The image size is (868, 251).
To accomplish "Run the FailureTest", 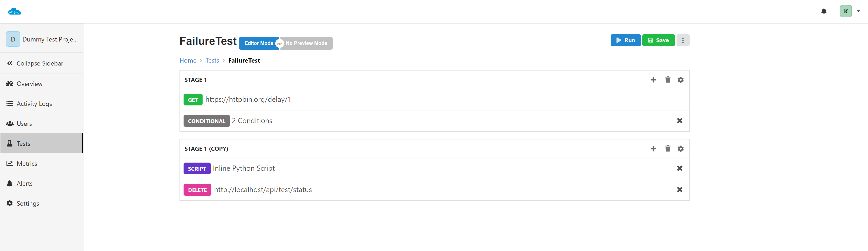I will (625, 41).
